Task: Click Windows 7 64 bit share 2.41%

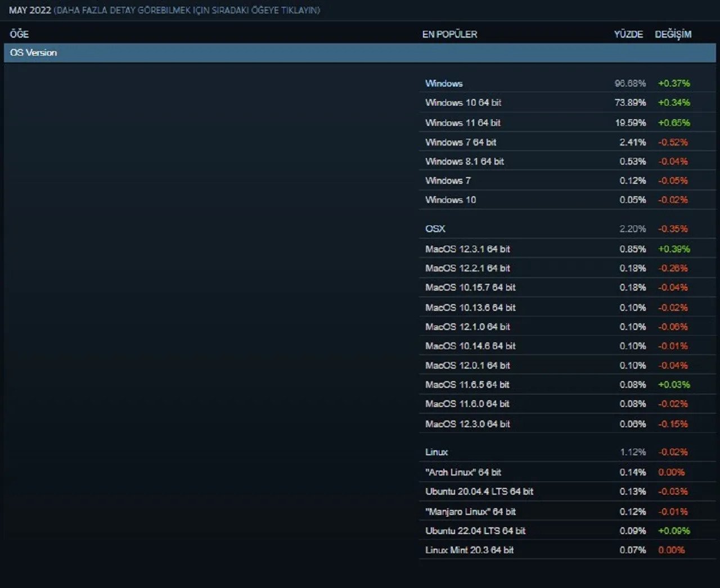Action: (x=632, y=142)
